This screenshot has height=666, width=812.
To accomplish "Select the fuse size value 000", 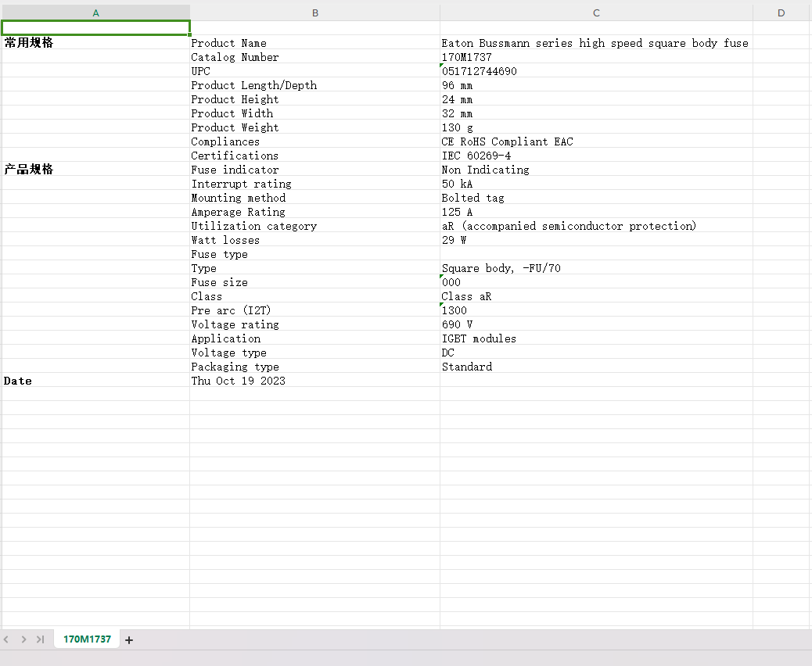I will (596, 282).
